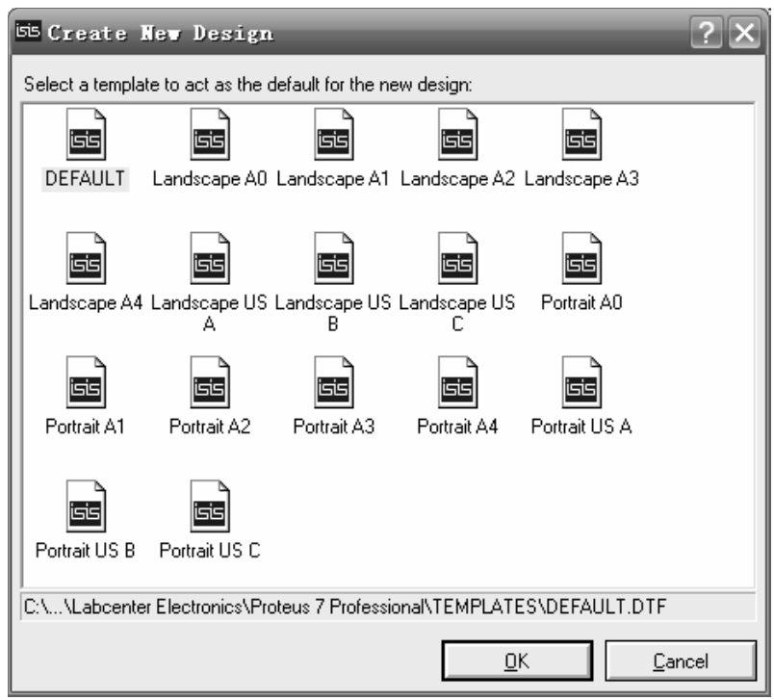Pick the Portrait A3 template icon
The width and height of the screenshot is (774, 700).
tap(334, 382)
